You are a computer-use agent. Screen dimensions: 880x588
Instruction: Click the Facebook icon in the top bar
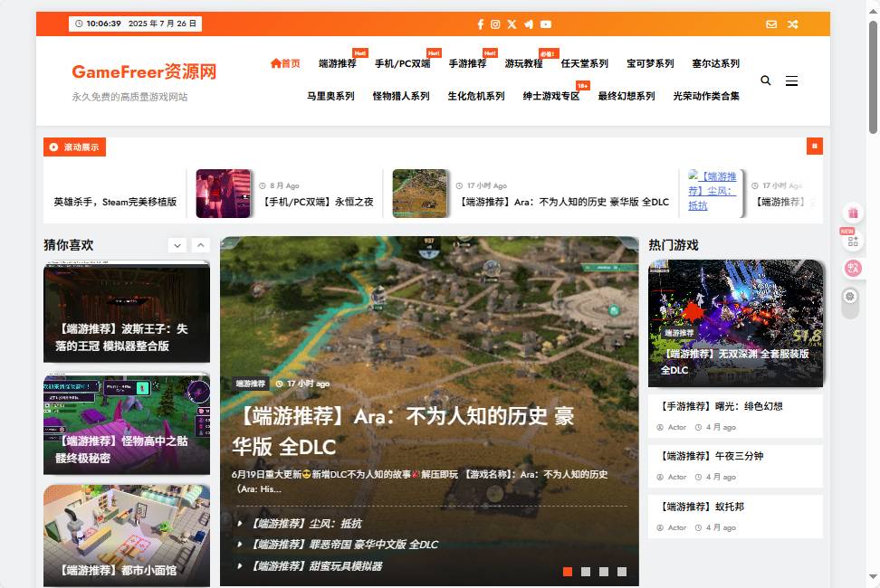[480, 24]
